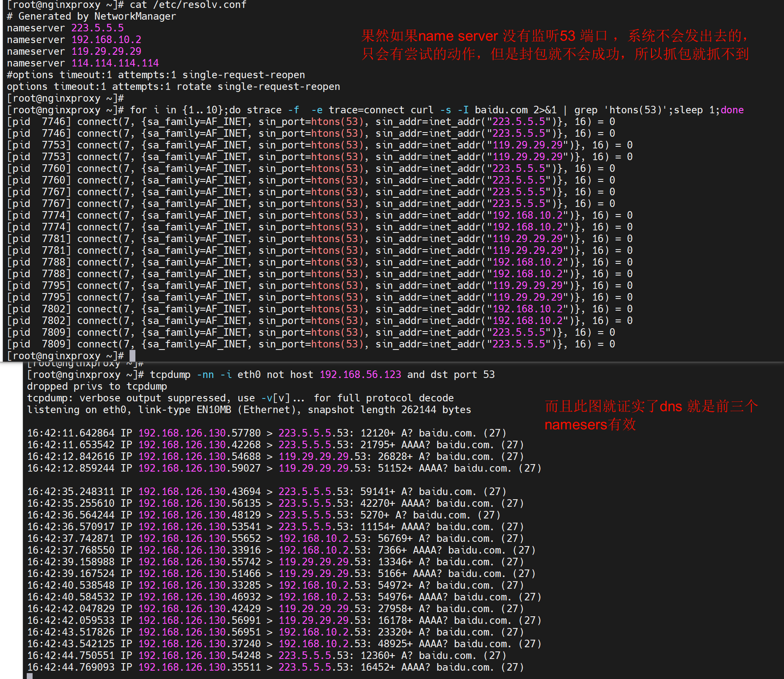This screenshot has width=784, height=679.
Task: Click the first pid 7746 connect output line
Action: point(311,122)
